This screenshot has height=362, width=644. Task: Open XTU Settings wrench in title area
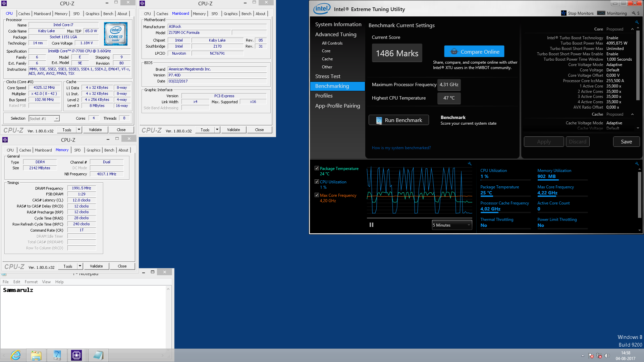coord(634,13)
